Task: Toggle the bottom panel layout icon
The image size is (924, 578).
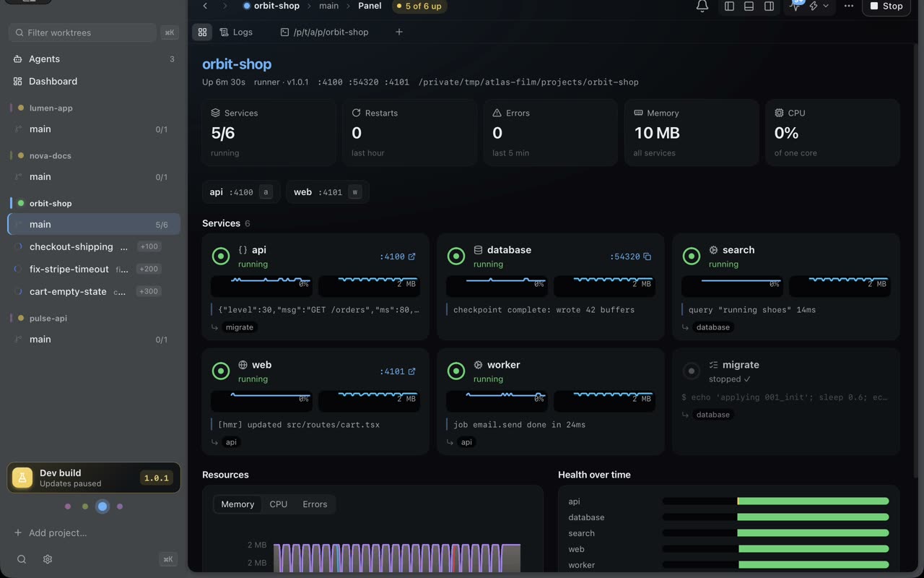Action: 749,6
